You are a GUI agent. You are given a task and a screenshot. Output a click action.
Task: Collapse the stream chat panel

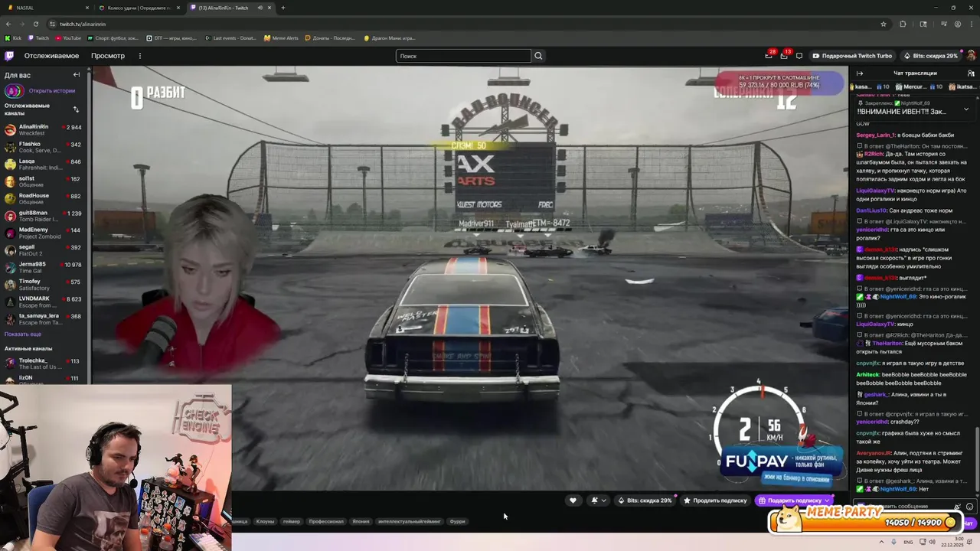860,73
